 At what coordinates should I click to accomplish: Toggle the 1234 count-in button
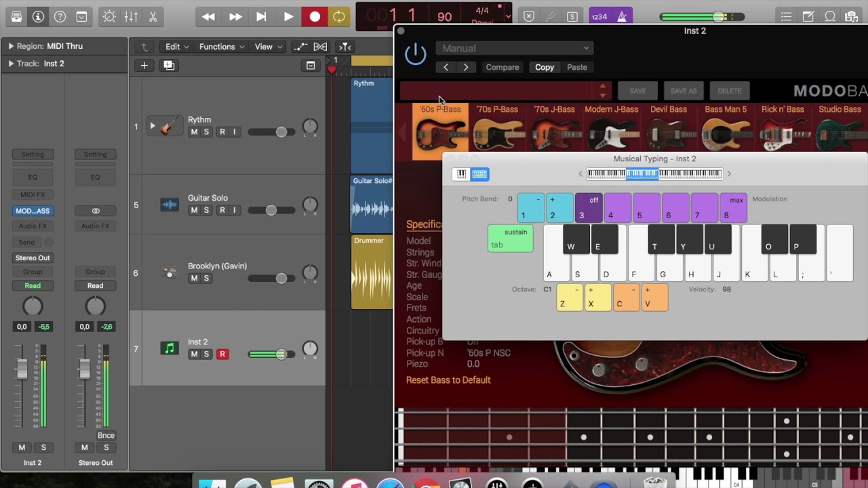tap(599, 17)
